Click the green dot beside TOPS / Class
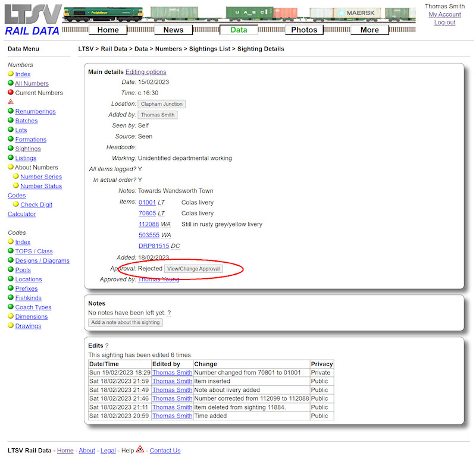 click(10, 251)
